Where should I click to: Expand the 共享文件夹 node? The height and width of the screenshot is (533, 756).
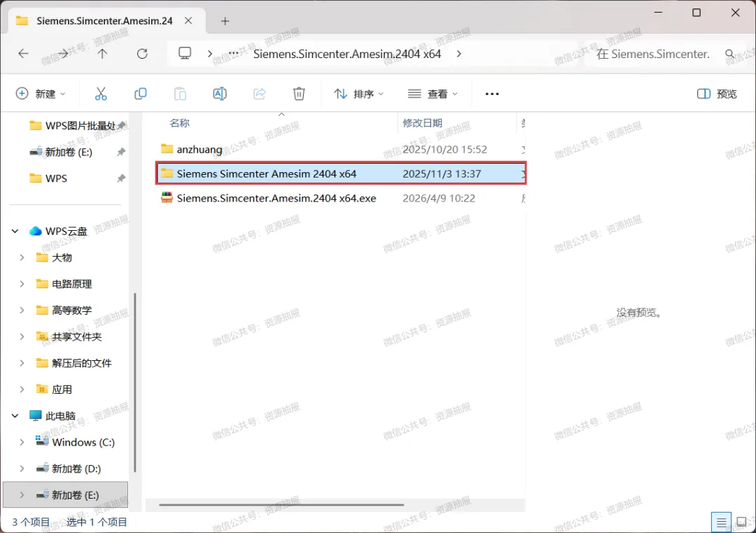(22, 337)
